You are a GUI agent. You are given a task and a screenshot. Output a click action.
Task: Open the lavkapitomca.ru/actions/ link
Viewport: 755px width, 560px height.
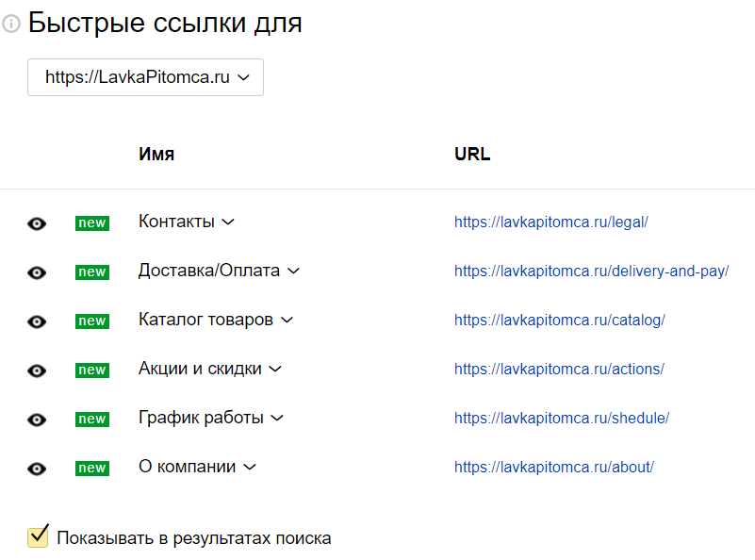pyautogui.click(x=559, y=370)
